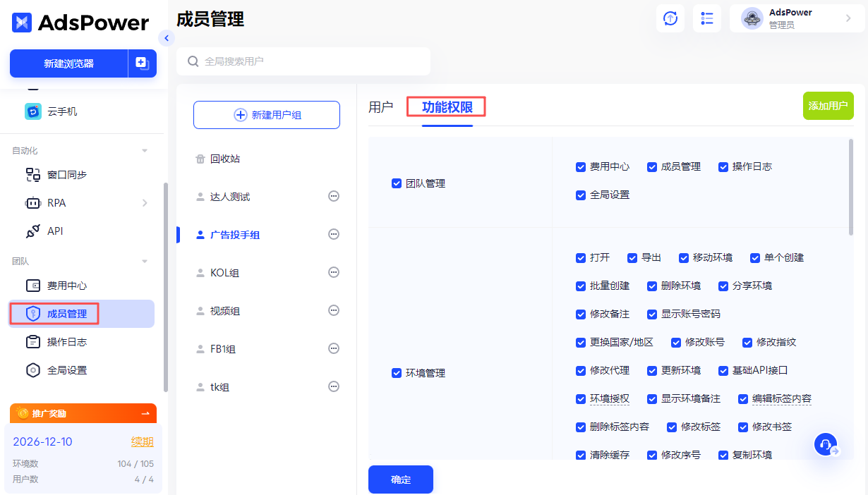Screen dimensions: 868x495
Task: Uncheck the 删除环境 permission
Action: pos(652,286)
